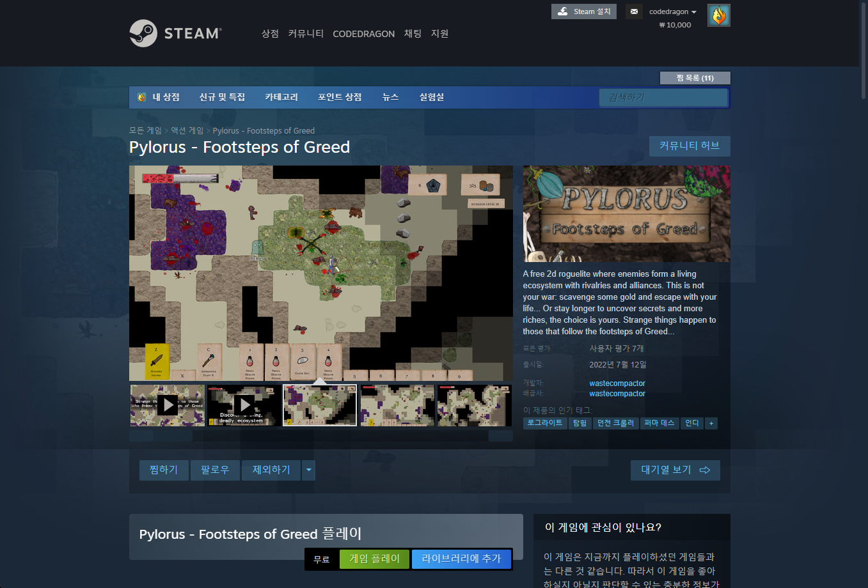This screenshot has height=588, width=868.
Task: Click the publisher wastecompactor link
Action: 617,394
